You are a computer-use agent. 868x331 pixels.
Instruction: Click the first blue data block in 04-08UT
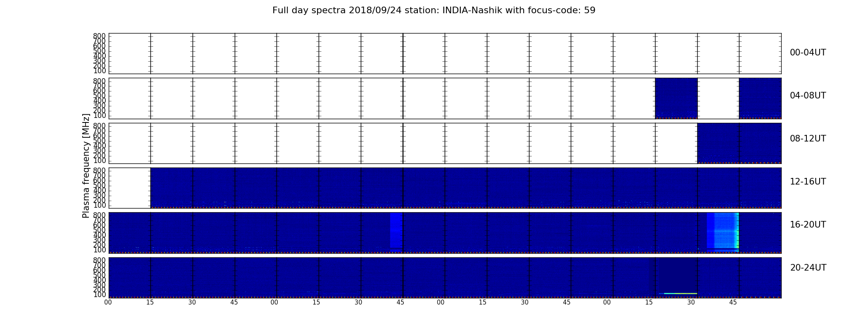(676, 98)
